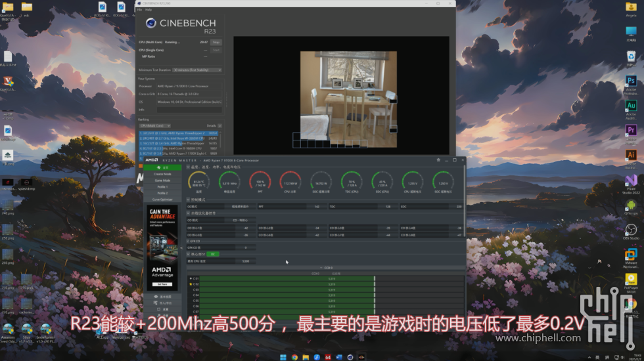
Task: Click the EDC (CPU) gauge
Action: tap(382, 181)
